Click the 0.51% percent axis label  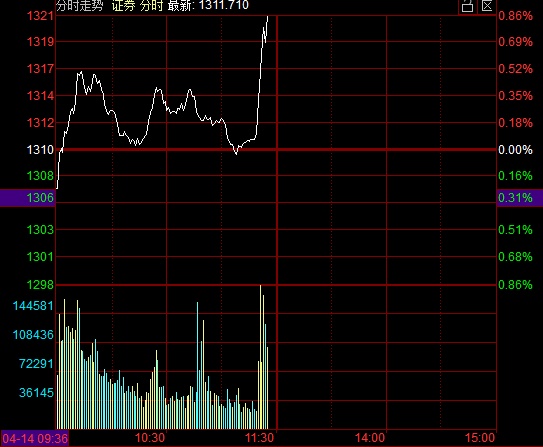(515, 230)
